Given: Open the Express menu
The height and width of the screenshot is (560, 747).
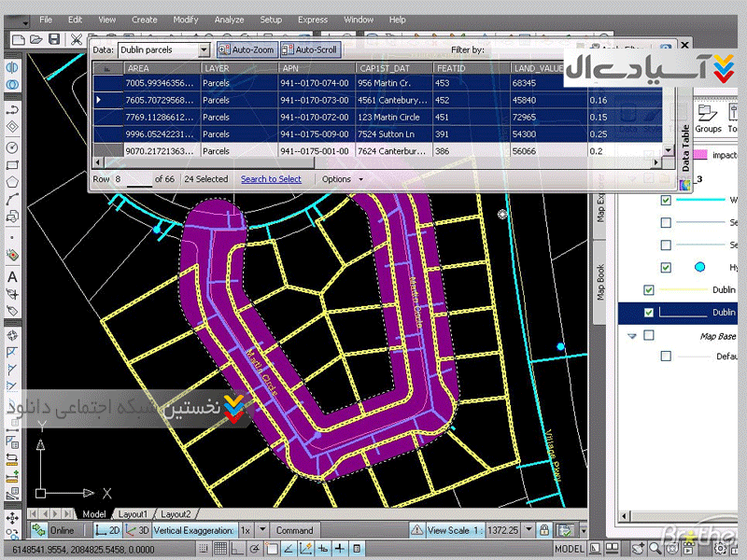Looking at the screenshot, I should click(313, 20).
